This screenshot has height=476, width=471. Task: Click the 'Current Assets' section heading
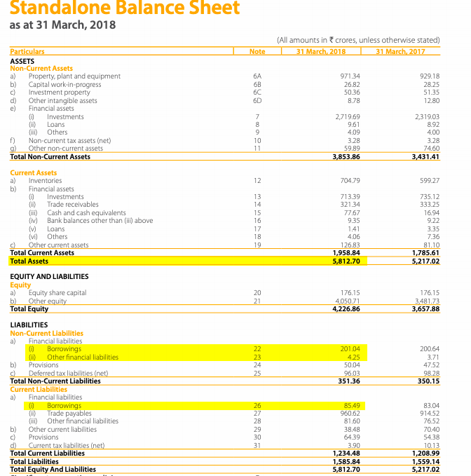pyautogui.click(x=34, y=172)
